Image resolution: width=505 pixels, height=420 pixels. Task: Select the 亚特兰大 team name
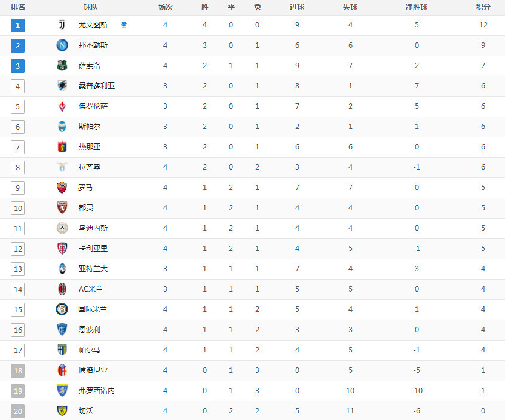(93, 269)
